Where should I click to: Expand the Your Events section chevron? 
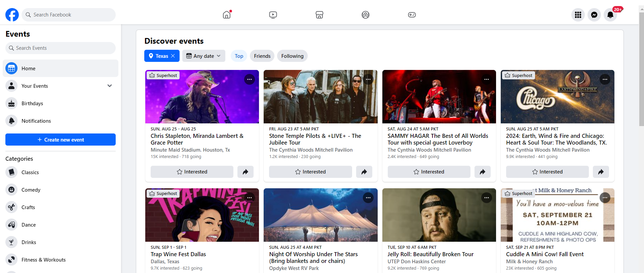pyautogui.click(x=110, y=86)
